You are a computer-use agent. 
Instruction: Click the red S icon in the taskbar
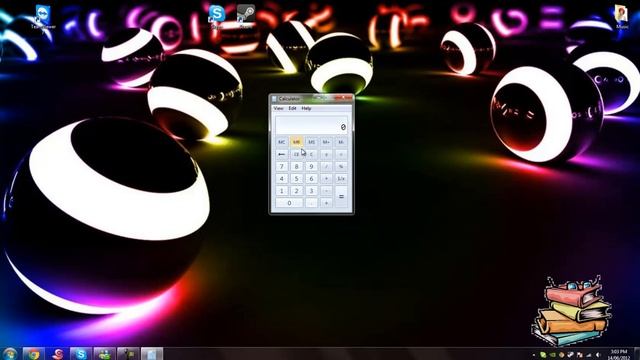pyautogui.click(x=58, y=354)
